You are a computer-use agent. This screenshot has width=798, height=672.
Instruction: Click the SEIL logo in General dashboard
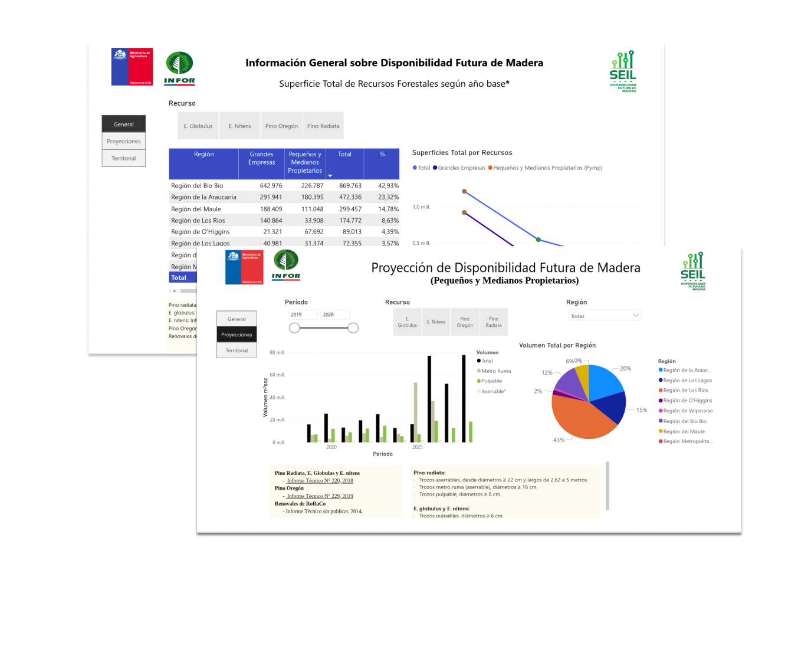coord(623,71)
